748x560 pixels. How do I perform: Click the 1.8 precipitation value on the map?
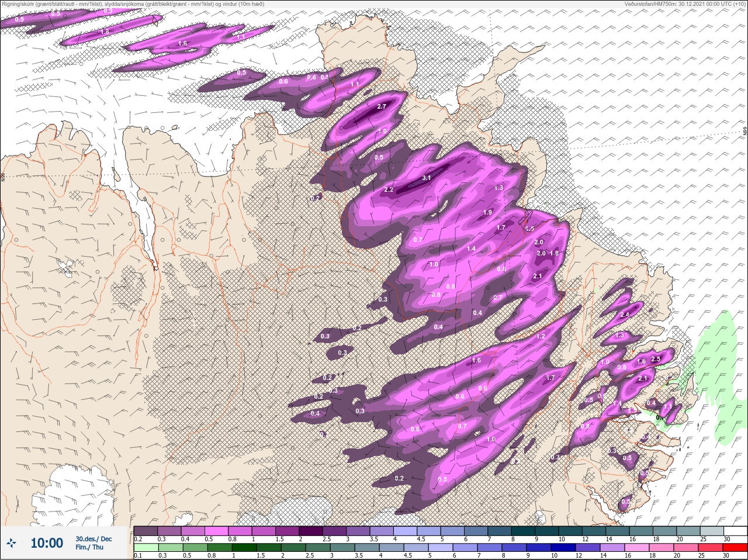tap(555, 253)
